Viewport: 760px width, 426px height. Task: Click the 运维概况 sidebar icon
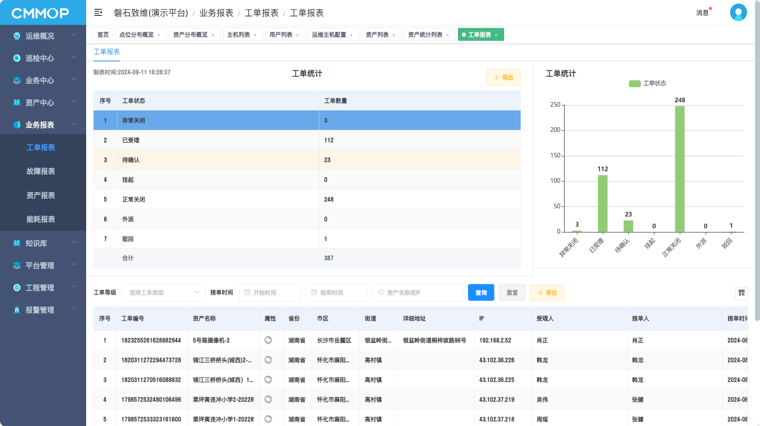[17, 36]
